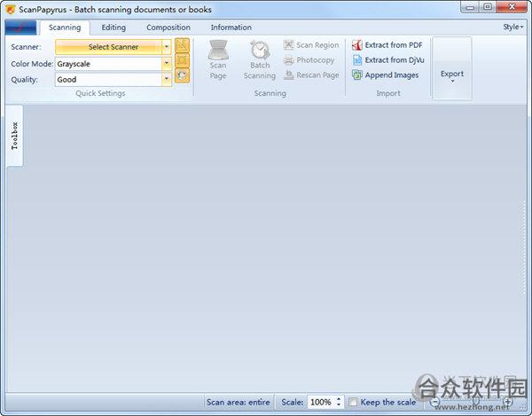This screenshot has height=416, width=532.
Task: Click the frame icon beside Color Mode
Action: click(182, 60)
